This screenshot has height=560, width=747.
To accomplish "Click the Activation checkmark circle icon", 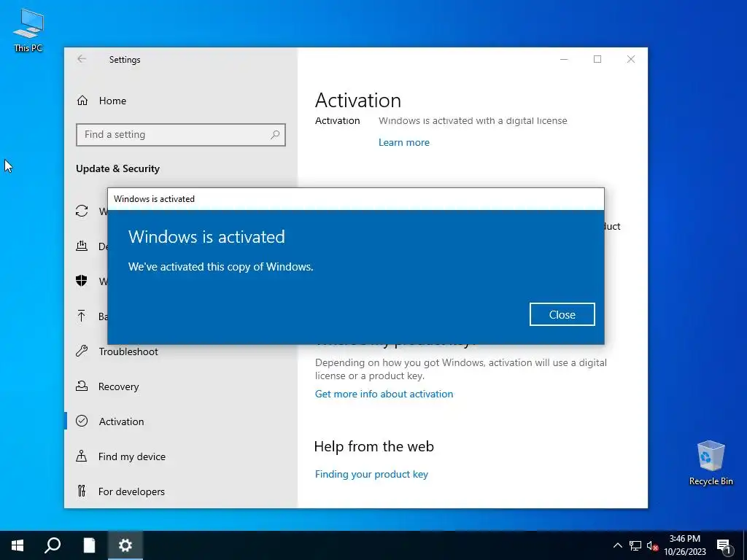I will [x=82, y=421].
